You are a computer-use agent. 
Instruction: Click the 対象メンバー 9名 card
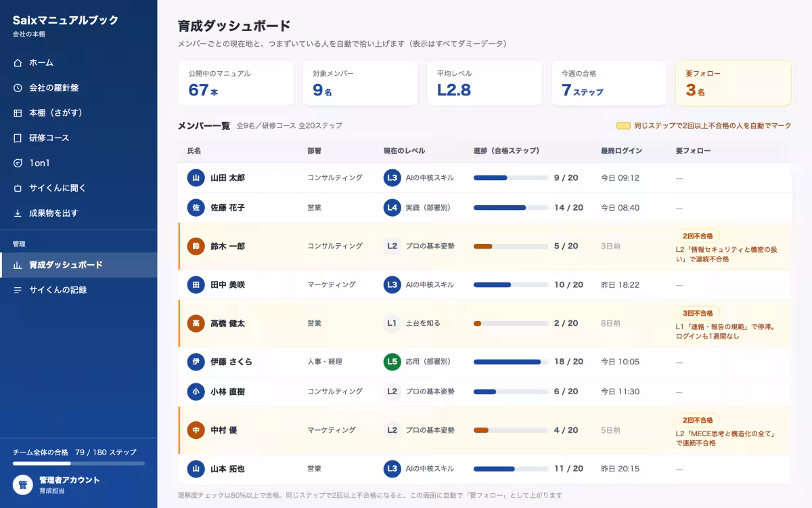(360, 83)
